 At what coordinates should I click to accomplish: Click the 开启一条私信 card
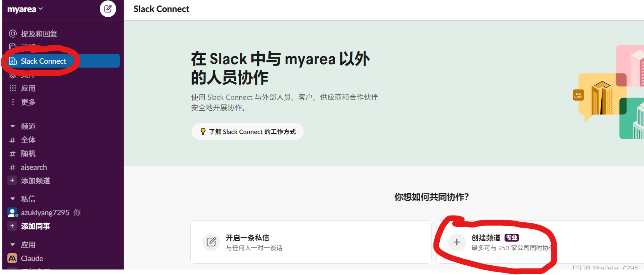pos(311,242)
